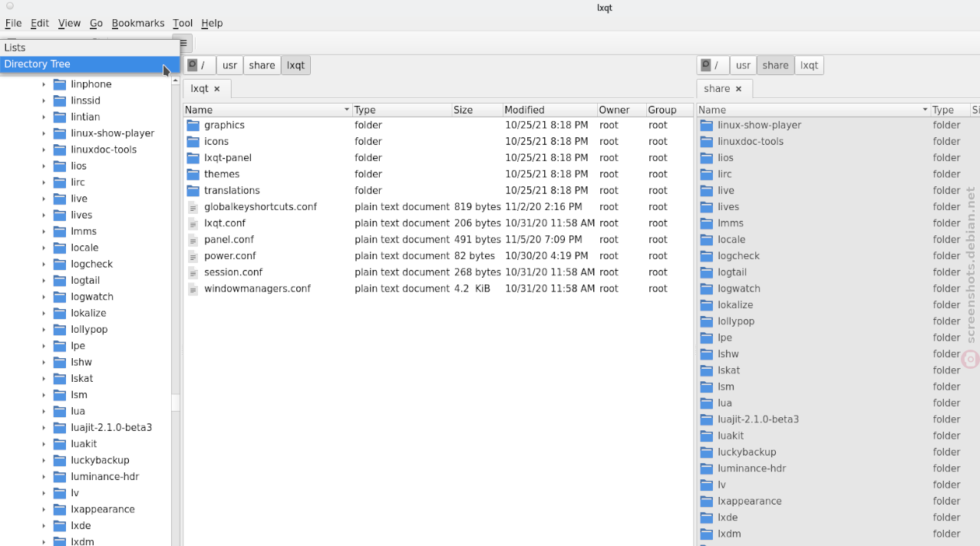Viewport: 980px width, 546px height.
Task: Open the Bookmarks menu
Action: click(x=138, y=23)
